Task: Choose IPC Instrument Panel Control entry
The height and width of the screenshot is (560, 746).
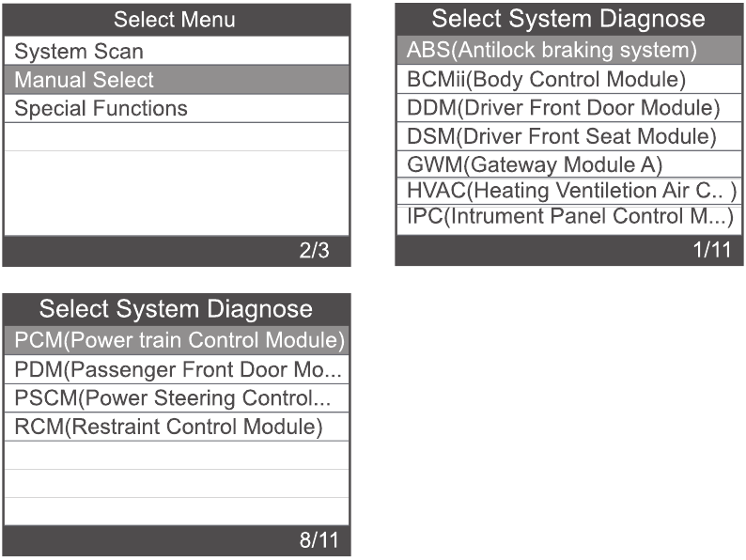Action: click(569, 218)
